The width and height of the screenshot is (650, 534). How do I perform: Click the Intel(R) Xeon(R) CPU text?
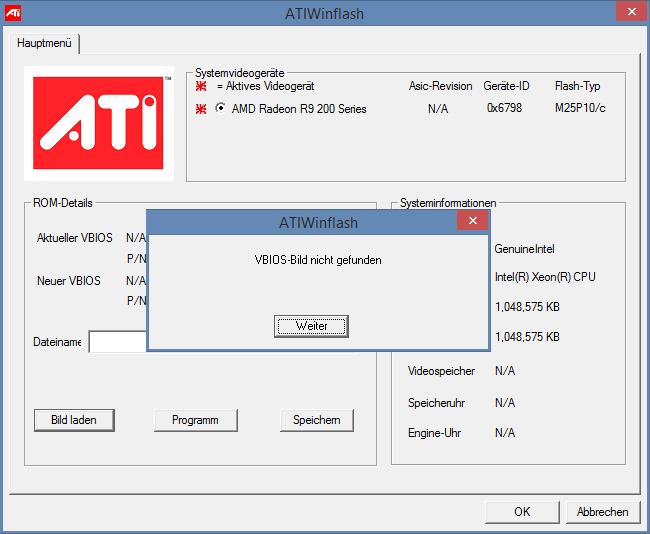(x=545, y=277)
